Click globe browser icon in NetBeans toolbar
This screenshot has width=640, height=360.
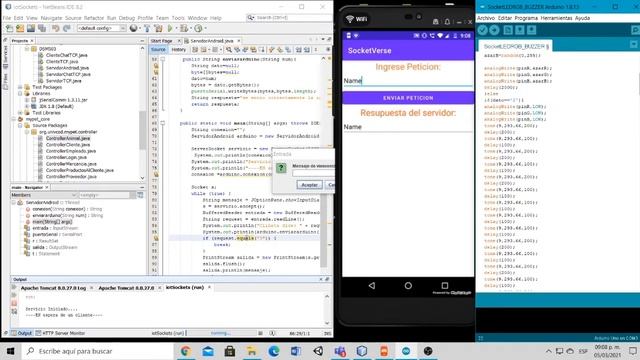pyautogui.click(x=133, y=28)
